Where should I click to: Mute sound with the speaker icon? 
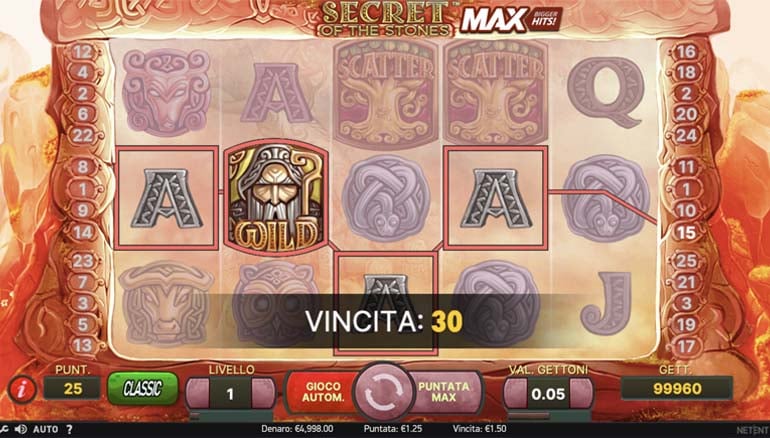[x=20, y=429]
